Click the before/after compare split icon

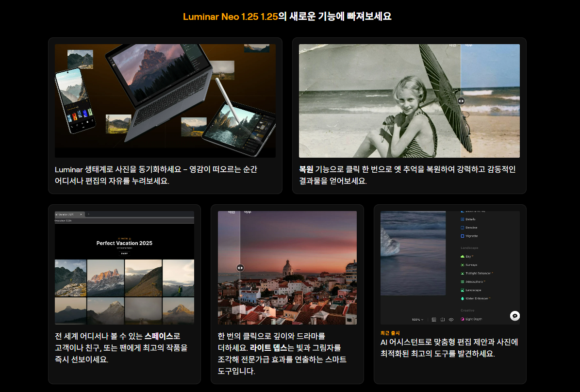pos(443,320)
